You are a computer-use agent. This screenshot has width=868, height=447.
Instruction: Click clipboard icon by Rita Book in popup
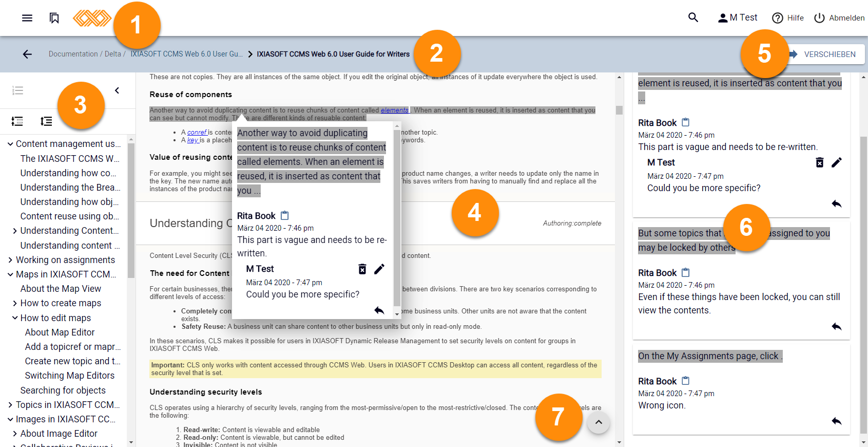[285, 215]
